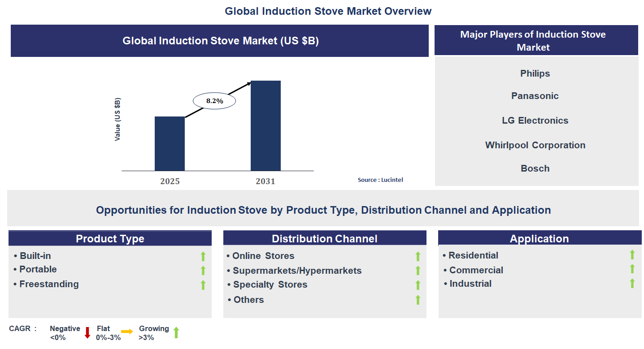Click the 2031 bar in the chart
Image resolution: width=644 pixels, height=349 pixels.
[265, 125]
